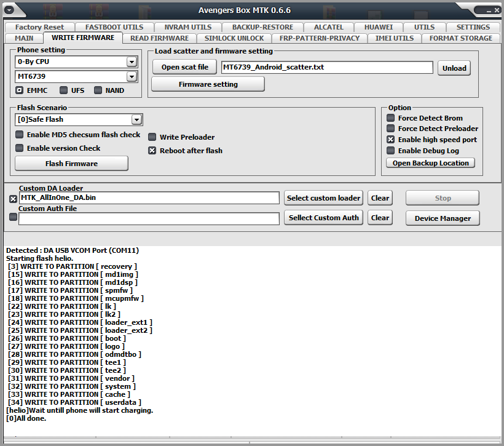
Task: Switch to IMEI UTILS tab
Action: [x=395, y=38]
